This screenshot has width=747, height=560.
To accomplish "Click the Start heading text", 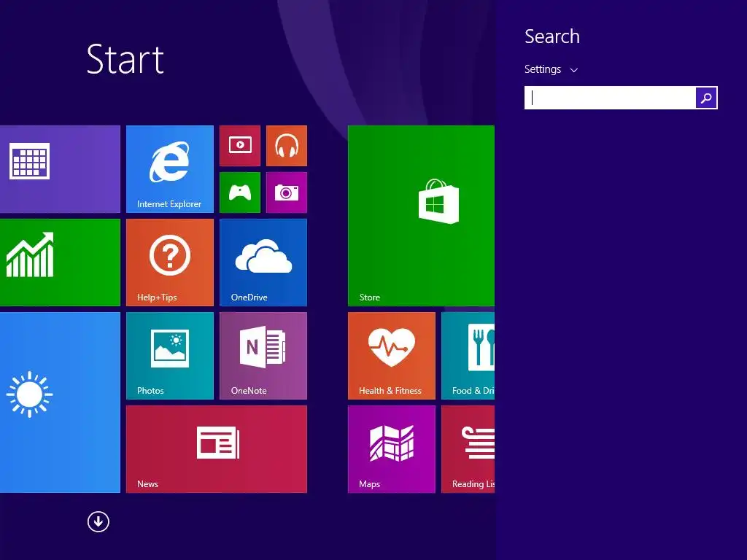I will [x=125, y=60].
